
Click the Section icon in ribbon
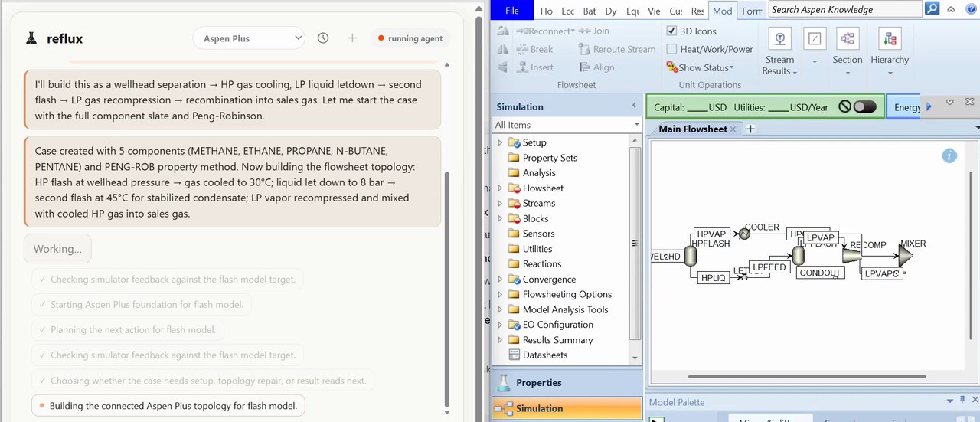[848, 38]
